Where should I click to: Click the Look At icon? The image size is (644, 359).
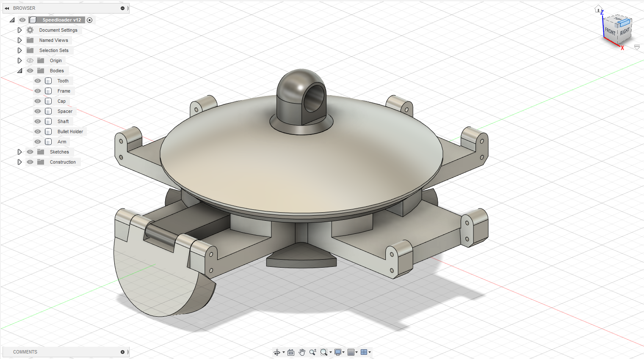tap(291, 352)
